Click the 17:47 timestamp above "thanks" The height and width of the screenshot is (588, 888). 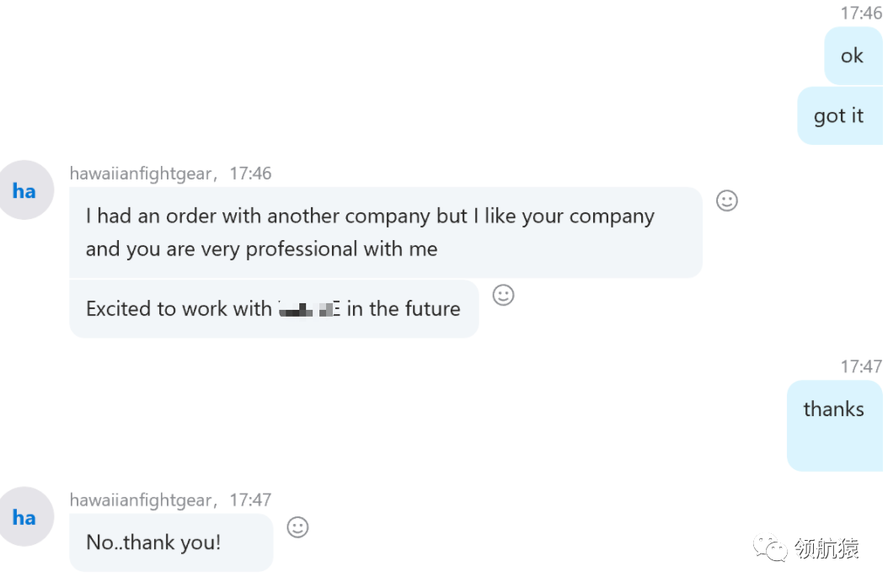coord(860,366)
